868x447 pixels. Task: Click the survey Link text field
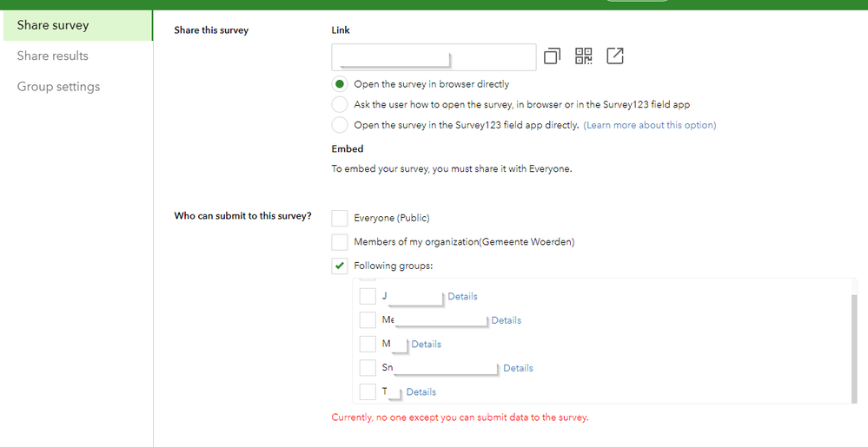(433, 57)
